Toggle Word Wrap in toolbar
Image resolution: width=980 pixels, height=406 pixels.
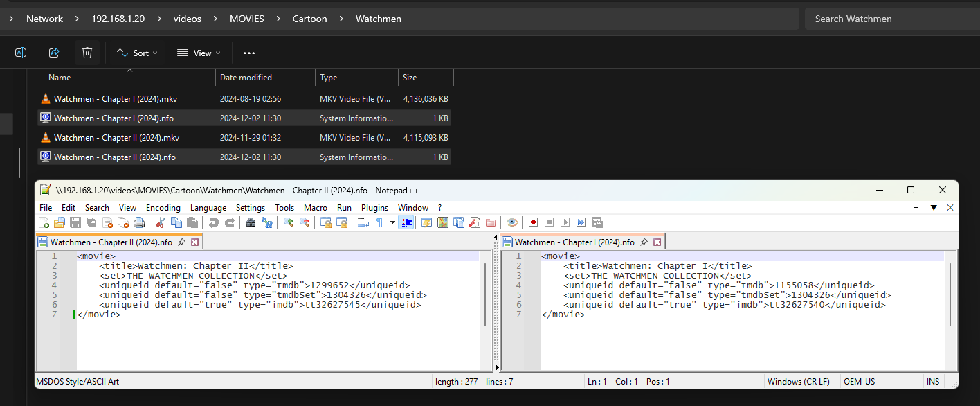pyautogui.click(x=363, y=222)
